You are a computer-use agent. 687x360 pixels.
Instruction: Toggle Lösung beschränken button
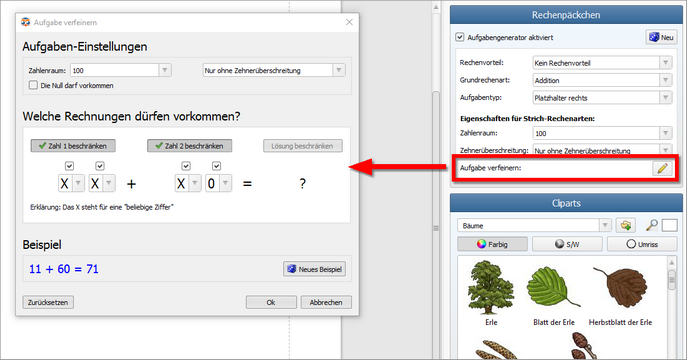[303, 146]
